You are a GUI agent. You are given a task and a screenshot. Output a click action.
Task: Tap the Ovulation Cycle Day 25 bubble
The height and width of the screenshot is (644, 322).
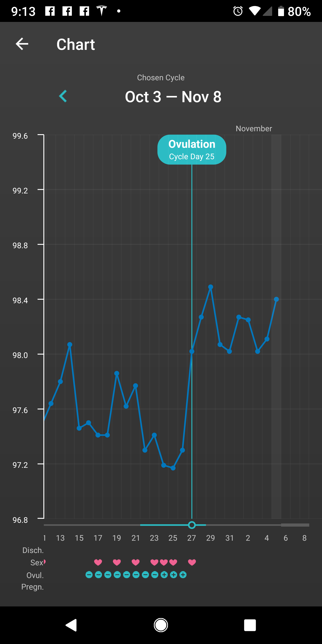192,150
